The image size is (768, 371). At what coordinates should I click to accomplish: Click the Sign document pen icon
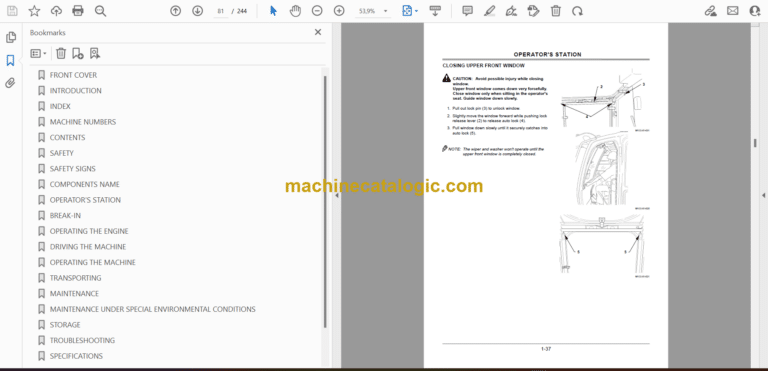(511, 11)
